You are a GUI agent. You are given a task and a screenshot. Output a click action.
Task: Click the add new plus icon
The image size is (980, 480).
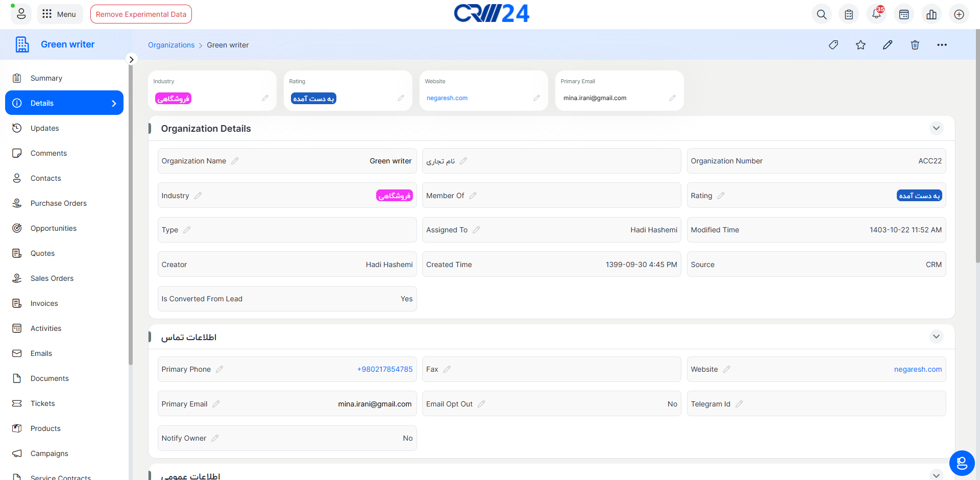[x=959, y=14]
